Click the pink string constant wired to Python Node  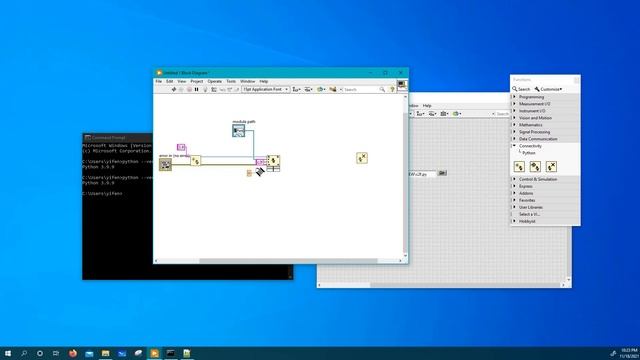(x=260, y=162)
